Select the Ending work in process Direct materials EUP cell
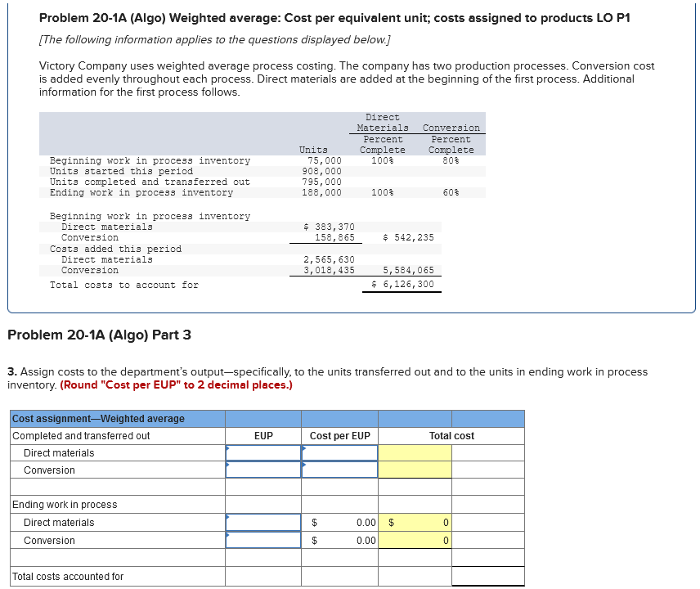This screenshot has height=589, width=700. tap(262, 522)
